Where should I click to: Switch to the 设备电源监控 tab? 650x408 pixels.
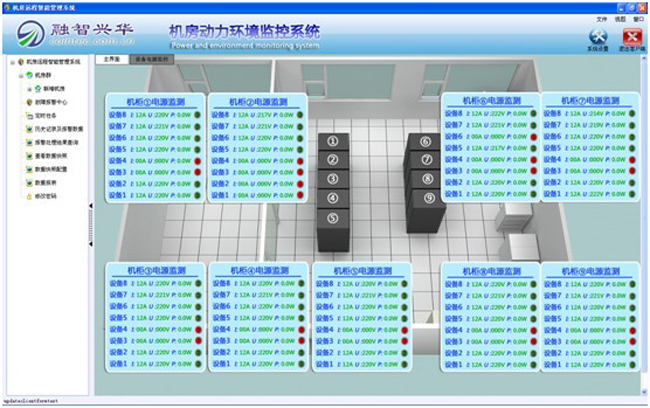tap(152, 60)
